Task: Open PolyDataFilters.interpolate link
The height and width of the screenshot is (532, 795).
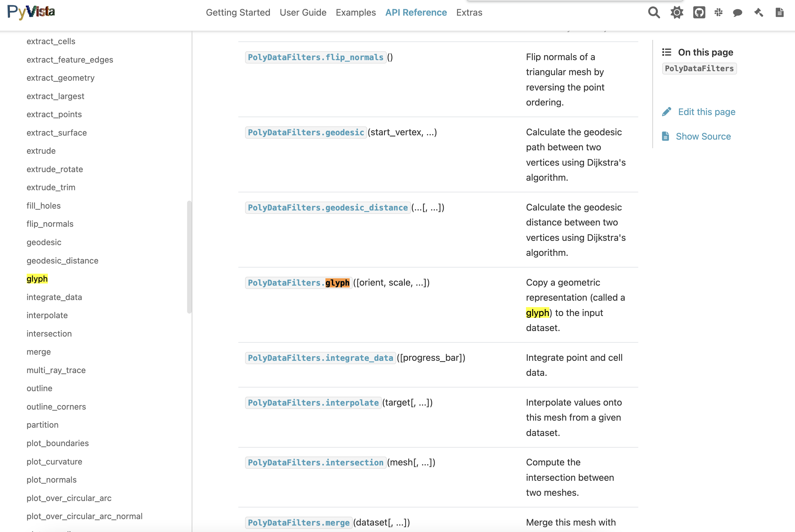Action: click(x=313, y=403)
